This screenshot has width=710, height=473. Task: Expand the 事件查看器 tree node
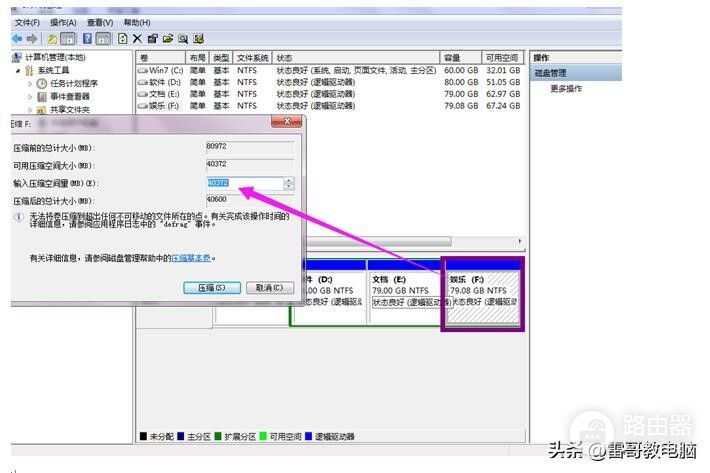tap(30, 97)
